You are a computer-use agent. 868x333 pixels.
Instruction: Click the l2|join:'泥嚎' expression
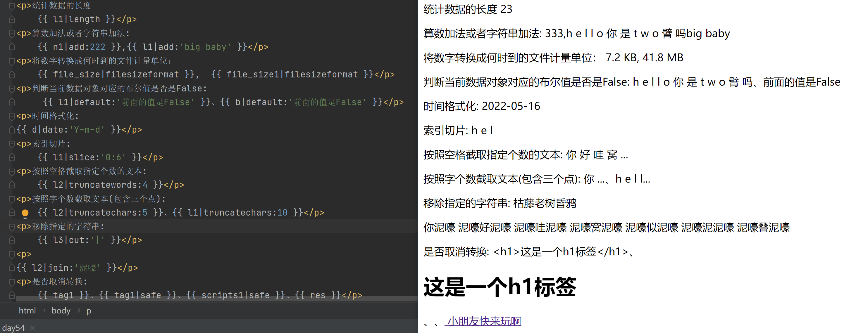tap(66, 268)
